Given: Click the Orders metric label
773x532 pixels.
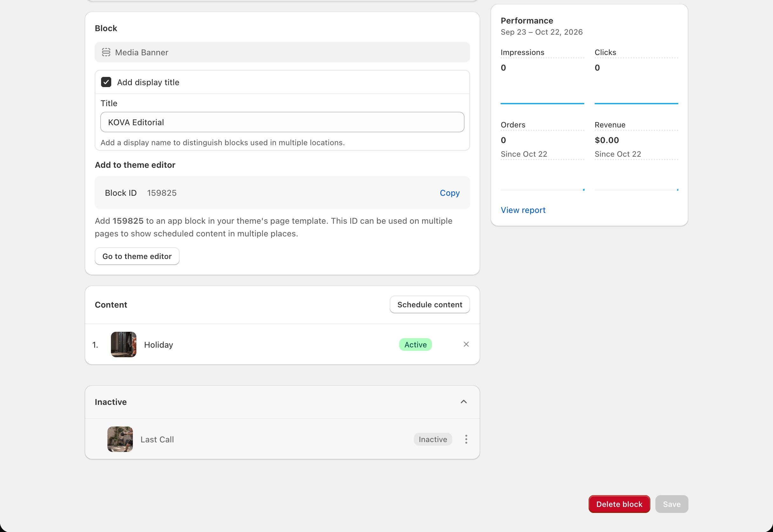Looking at the screenshot, I should click(x=513, y=125).
